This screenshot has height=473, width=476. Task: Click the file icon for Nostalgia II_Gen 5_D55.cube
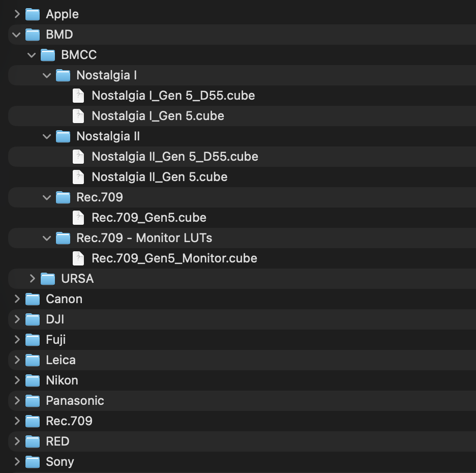click(78, 157)
